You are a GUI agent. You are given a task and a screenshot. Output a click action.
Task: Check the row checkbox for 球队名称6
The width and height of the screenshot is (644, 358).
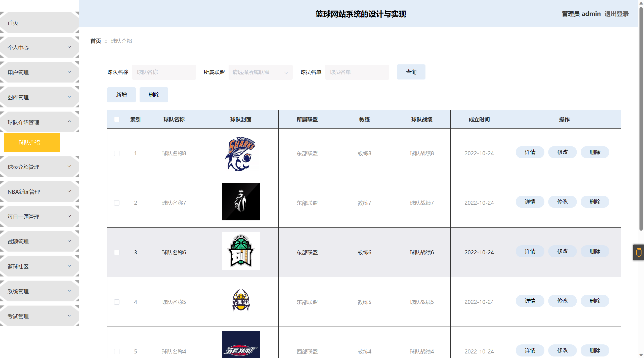point(117,252)
